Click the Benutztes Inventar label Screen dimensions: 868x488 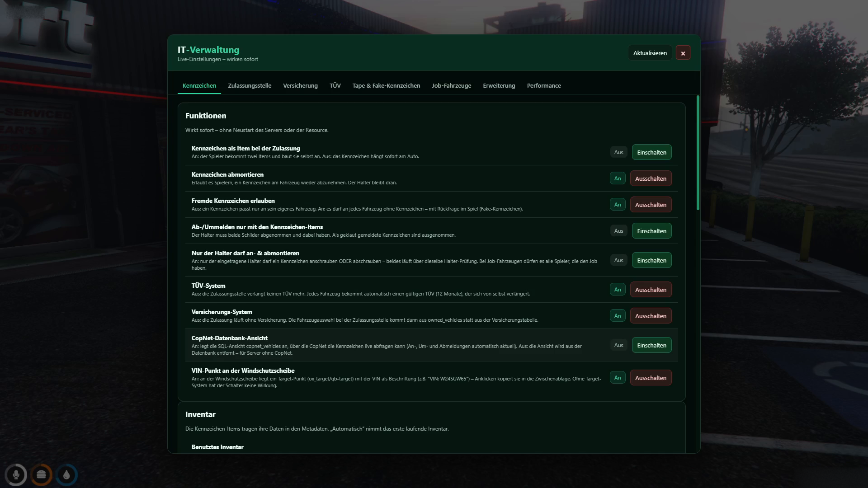(x=217, y=447)
